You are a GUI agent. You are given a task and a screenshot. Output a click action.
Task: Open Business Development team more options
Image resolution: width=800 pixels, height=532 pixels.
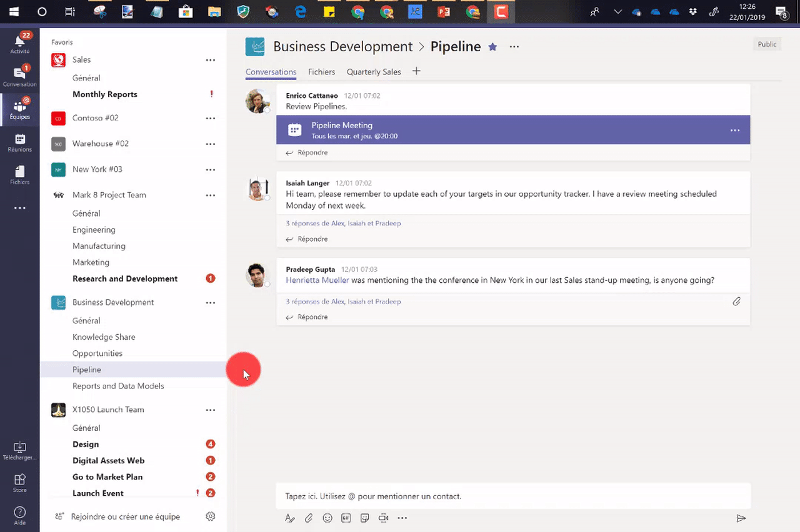click(211, 302)
